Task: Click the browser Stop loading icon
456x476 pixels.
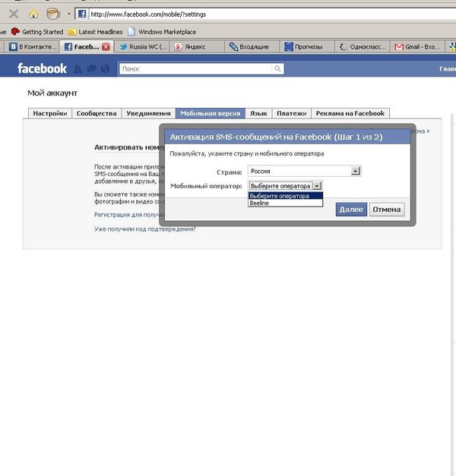Action: 14,14
